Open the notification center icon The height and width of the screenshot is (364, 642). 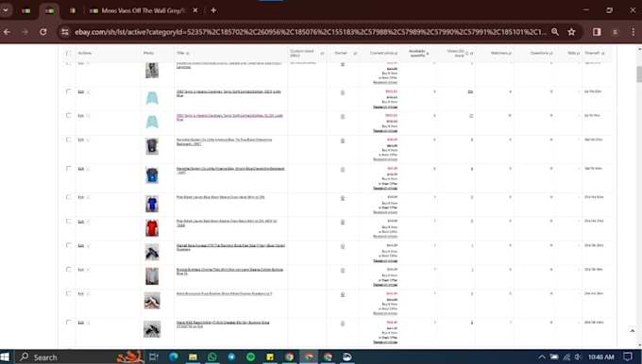628,357
